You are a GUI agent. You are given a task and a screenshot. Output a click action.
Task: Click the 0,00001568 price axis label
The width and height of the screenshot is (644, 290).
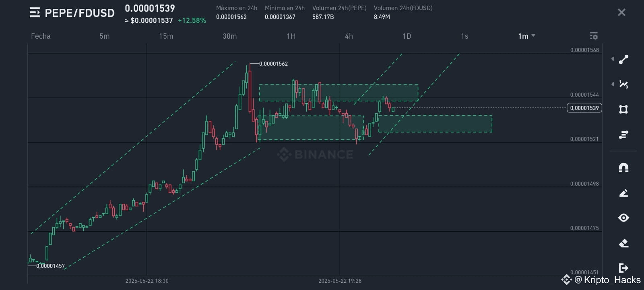584,50
